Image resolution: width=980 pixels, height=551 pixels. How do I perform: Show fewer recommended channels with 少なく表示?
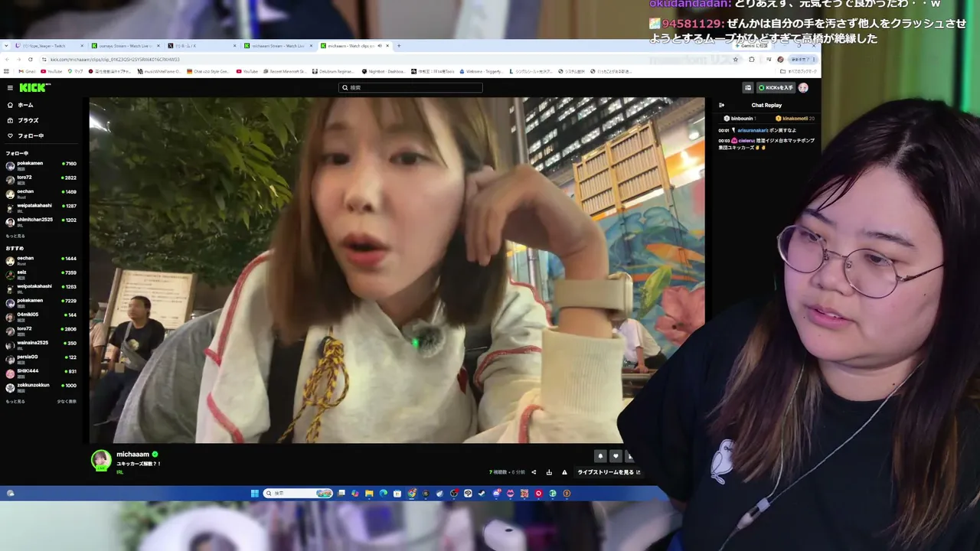pyautogui.click(x=67, y=401)
